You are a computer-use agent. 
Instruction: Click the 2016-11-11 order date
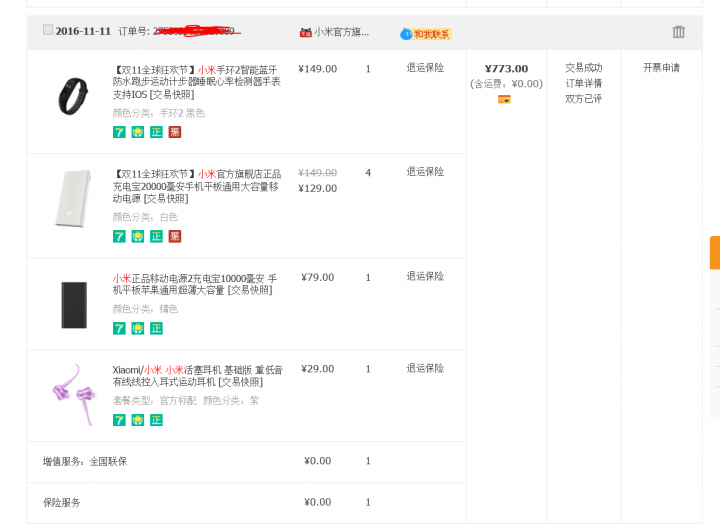tap(83, 31)
